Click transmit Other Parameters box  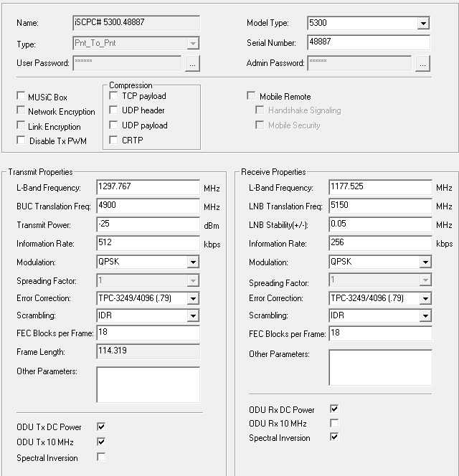(148, 385)
